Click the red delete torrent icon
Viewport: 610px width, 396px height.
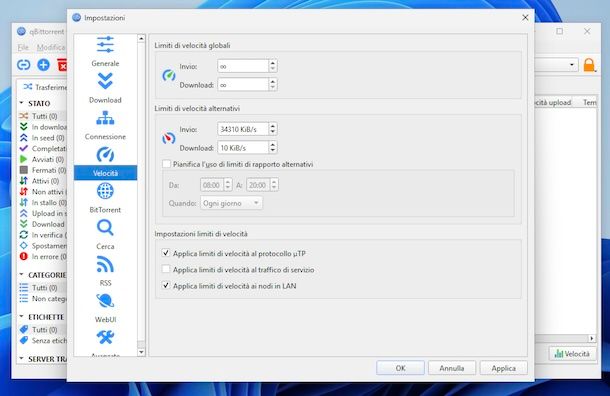click(62, 65)
